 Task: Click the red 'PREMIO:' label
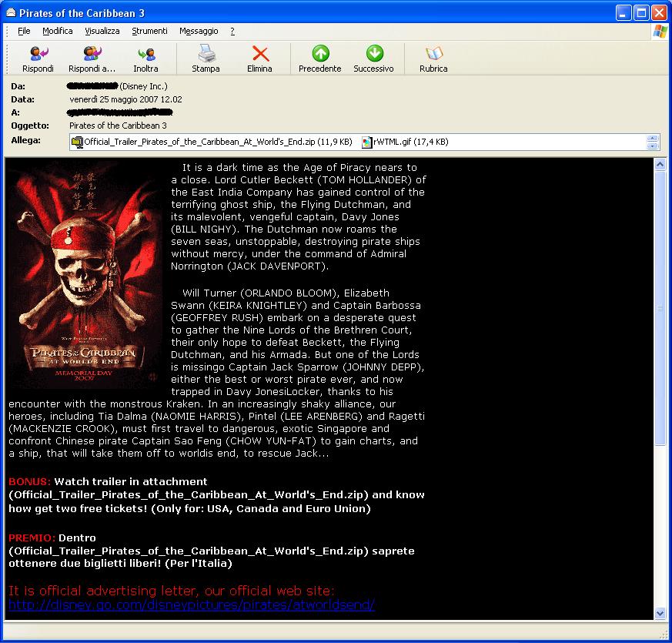[32, 538]
